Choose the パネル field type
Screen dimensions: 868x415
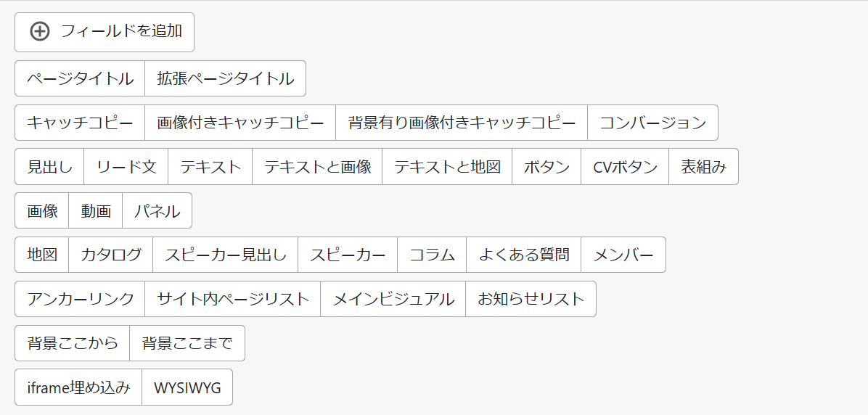[x=157, y=211]
